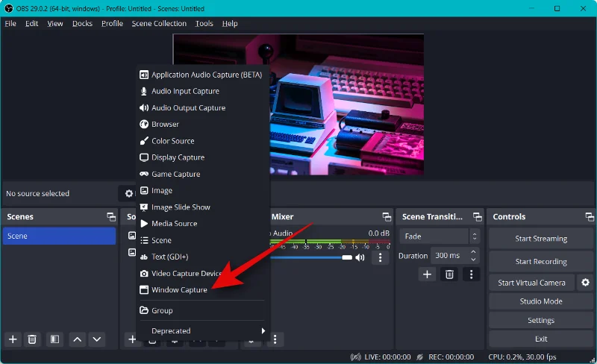Undock the Controls panel
Screen dimensions: 597x364
(590, 216)
